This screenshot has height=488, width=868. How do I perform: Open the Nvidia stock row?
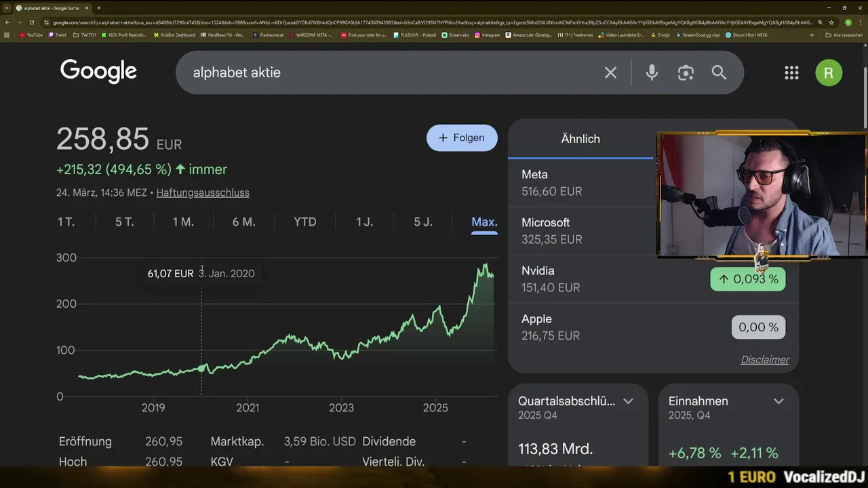[653, 279]
